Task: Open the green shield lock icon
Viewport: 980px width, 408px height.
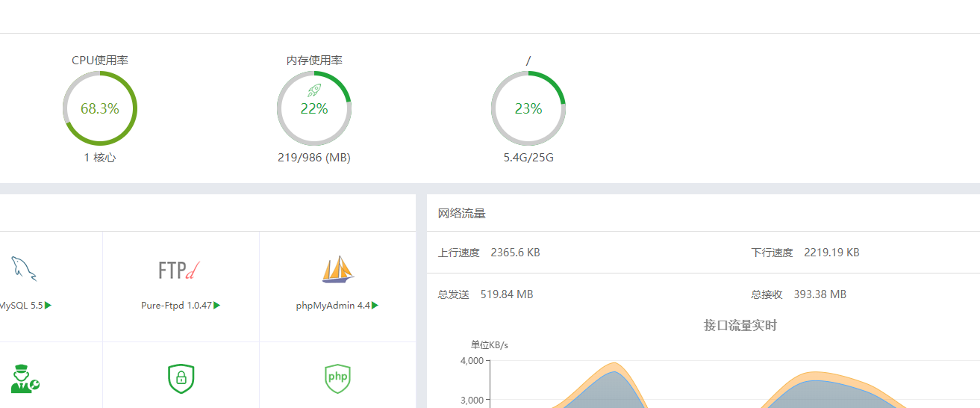Action: (x=181, y=378)
